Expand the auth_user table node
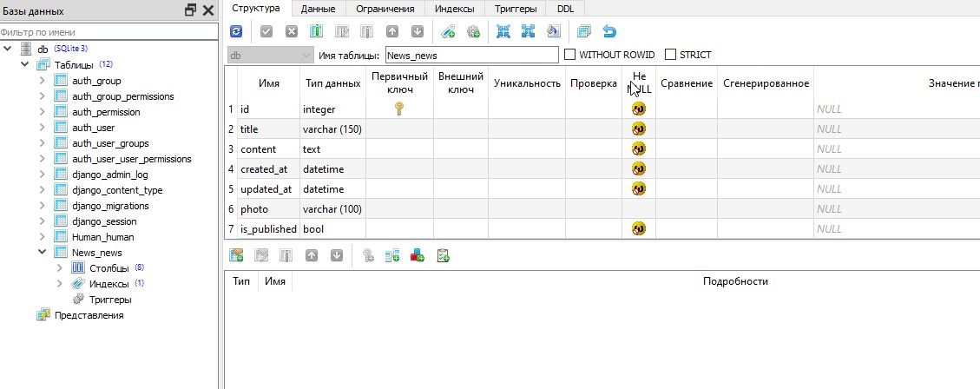The width and height of the screenshot is (980, 389). (43, 128)
